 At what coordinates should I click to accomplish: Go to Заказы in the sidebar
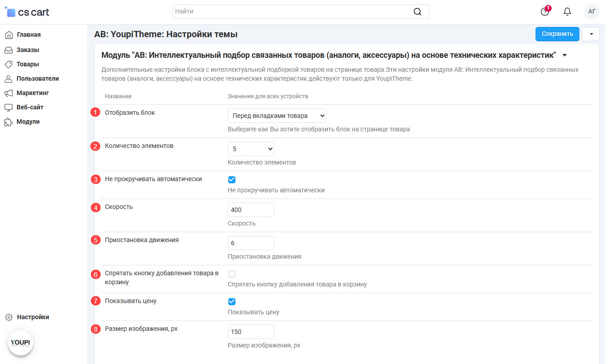pyautogui.click(x=28, y=50)
